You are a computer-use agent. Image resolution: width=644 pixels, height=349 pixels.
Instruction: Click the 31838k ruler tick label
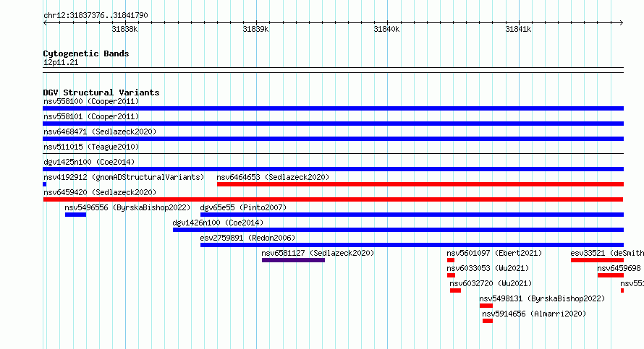coord(125,29)
